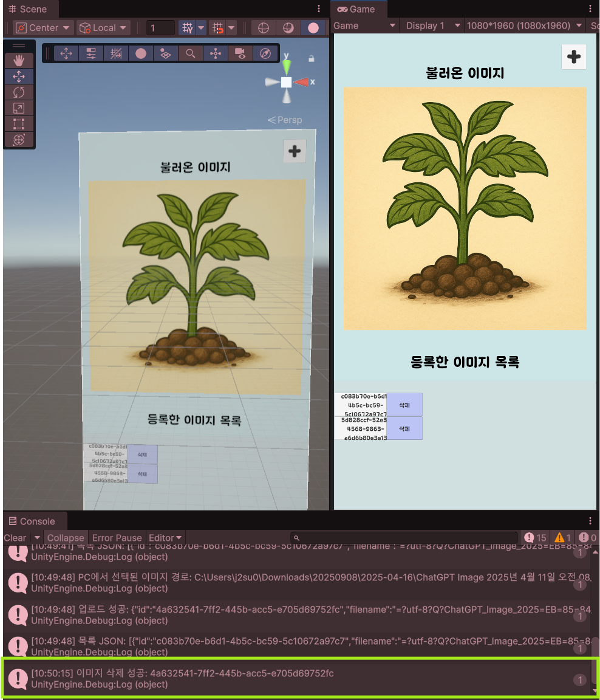
Task: Select the Rotate tool
Action: coord(19,92)
